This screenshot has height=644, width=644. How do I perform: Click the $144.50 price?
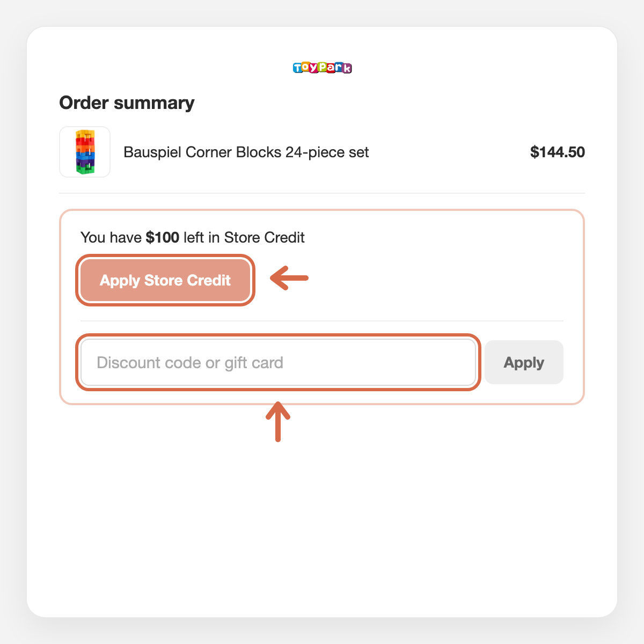click(558, 152)
